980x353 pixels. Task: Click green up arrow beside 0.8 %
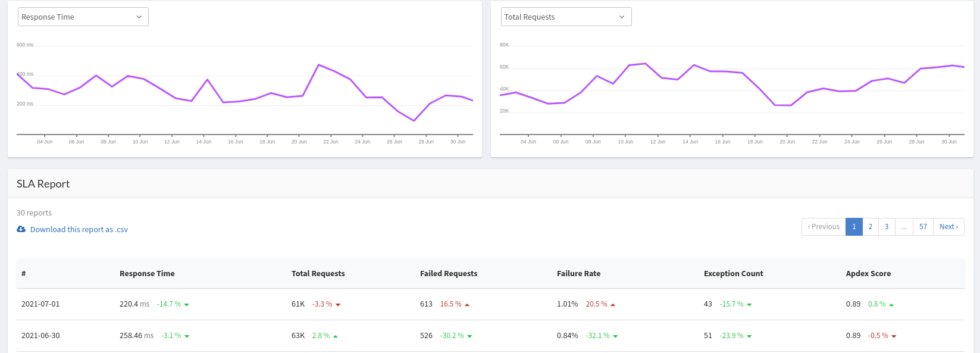click(x=891, y=305)
